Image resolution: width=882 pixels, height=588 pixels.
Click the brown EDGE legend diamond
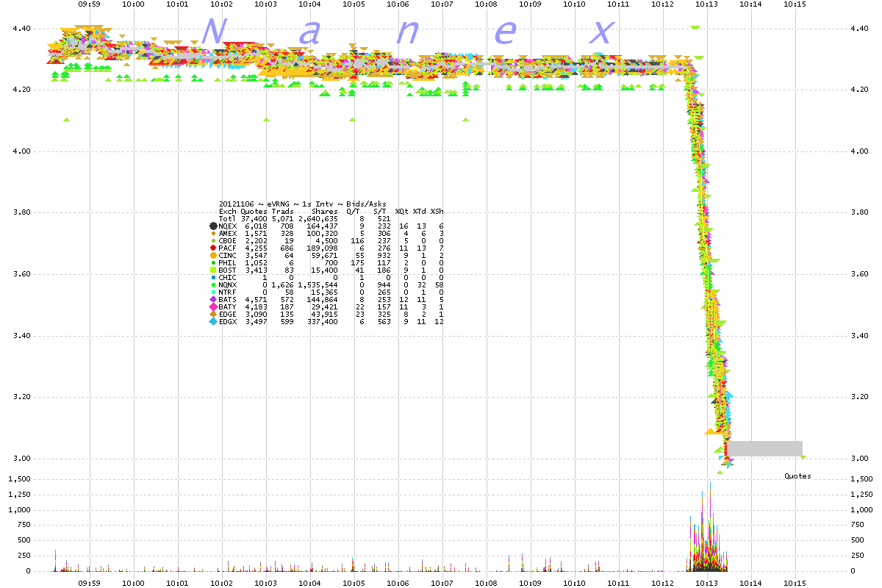coord(213,314)
